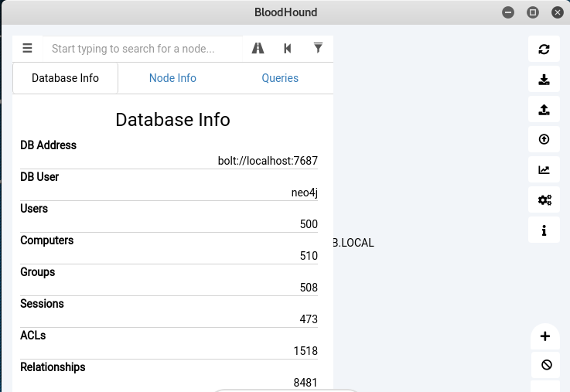Select the B.LOCAL domain node label
The width and height of the screenshot is (570, 392).
[353, 243]
